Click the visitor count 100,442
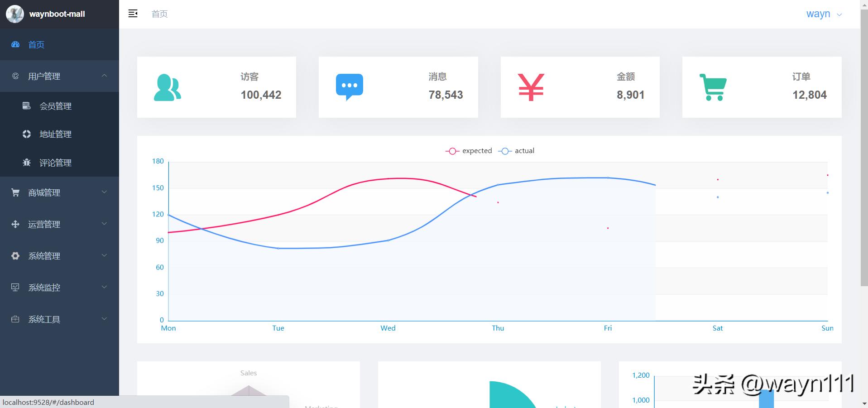868x408 pixels. tap(261, 95)
